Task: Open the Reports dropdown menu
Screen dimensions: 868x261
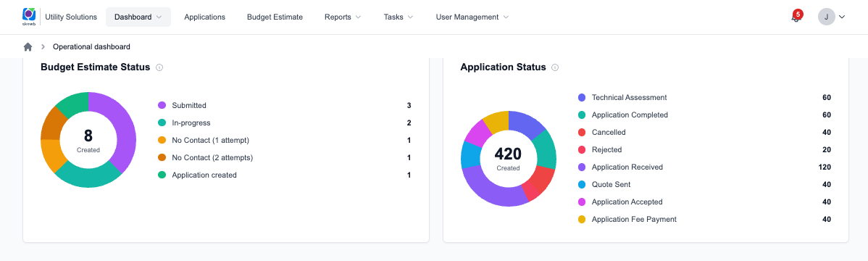Action: [x=342, y=17]
